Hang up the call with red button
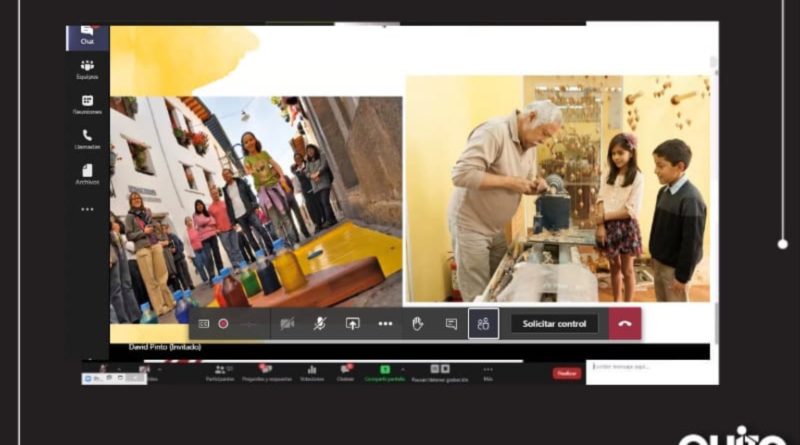Screen dimensions: 800x445 625,324
